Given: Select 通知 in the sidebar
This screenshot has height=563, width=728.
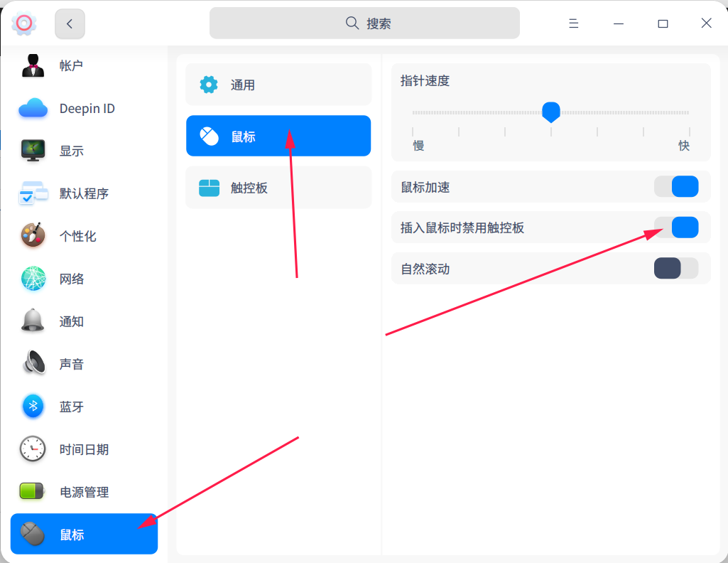Looking at the screenshot, I should coord(84,321).
